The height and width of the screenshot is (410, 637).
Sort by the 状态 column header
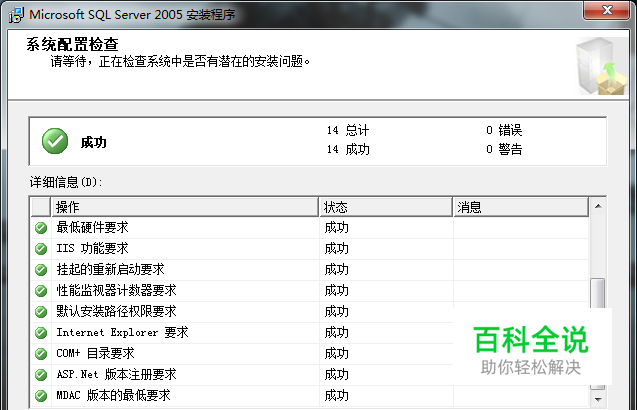coord(386,207)
